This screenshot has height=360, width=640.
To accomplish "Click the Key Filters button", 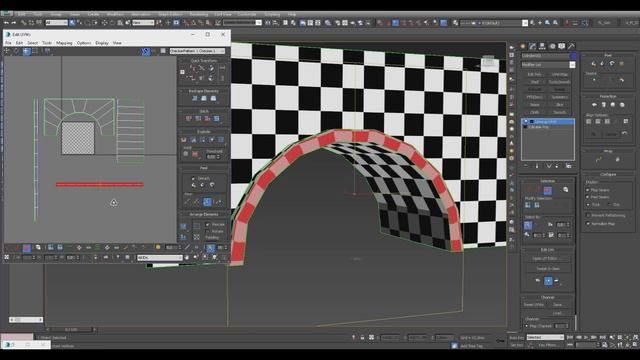I will tap(547, 345).
